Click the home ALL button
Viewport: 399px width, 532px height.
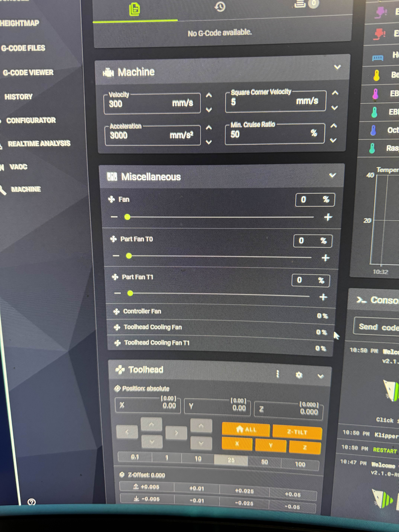pos(246,429)
